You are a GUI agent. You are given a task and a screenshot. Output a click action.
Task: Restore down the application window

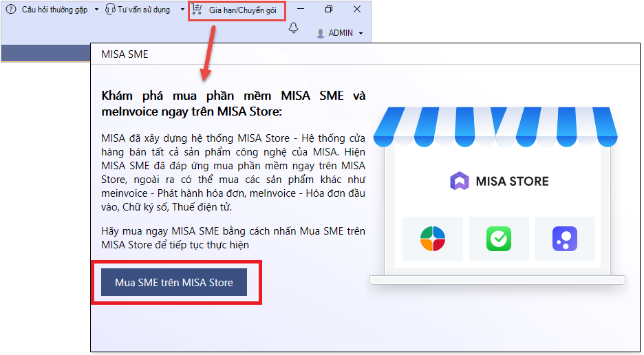click(x=329, y=10)
